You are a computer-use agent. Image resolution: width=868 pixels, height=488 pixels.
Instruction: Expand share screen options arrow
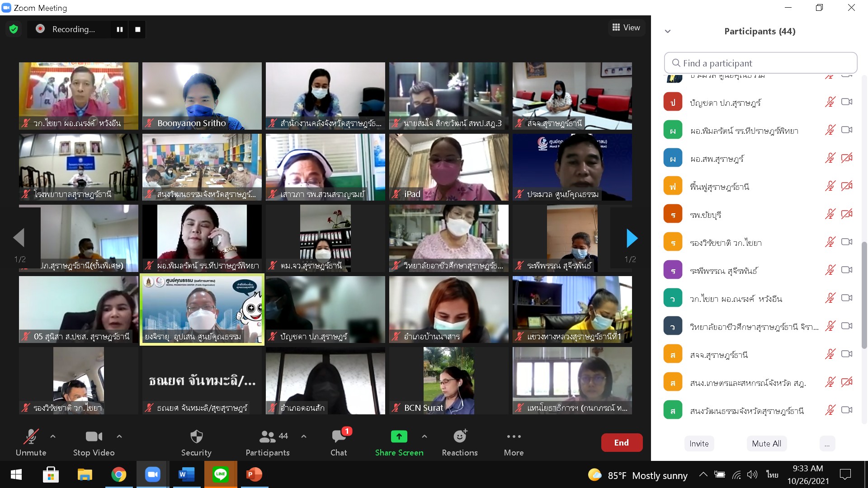tap(425, 436)
